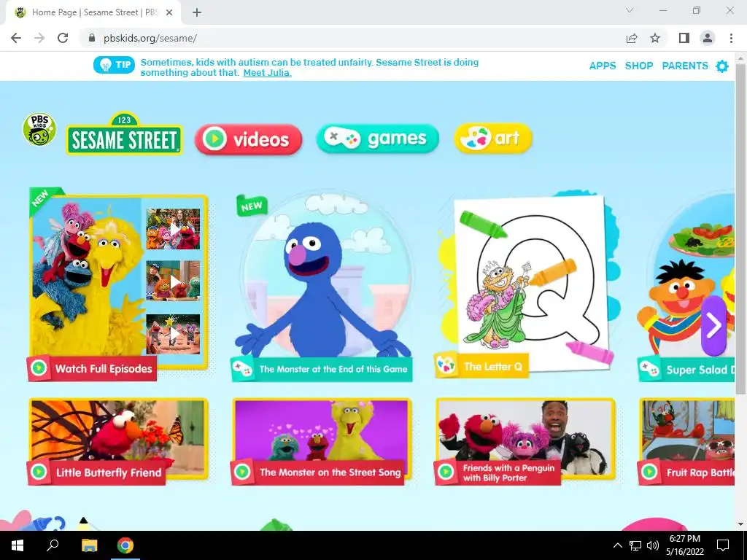Screen dimensions: 747x560
Task: Open the volume control in tray
Action: (x=653, y=545)
